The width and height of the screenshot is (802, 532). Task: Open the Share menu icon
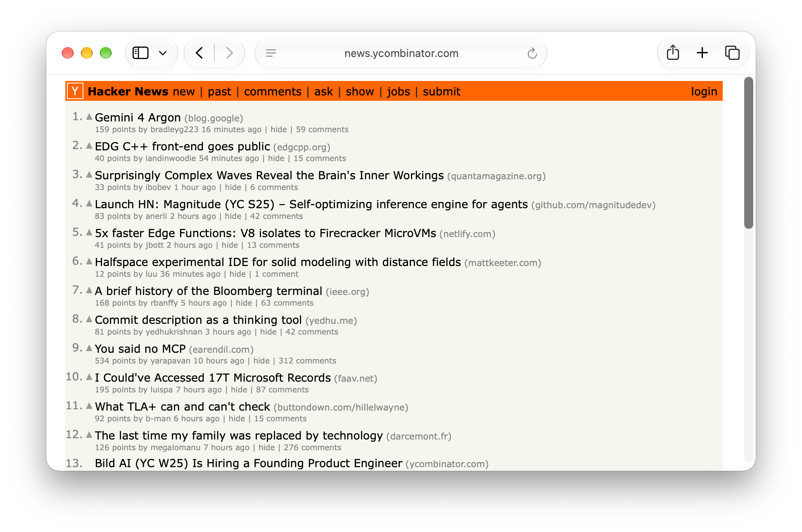click(x=673, y=52)
